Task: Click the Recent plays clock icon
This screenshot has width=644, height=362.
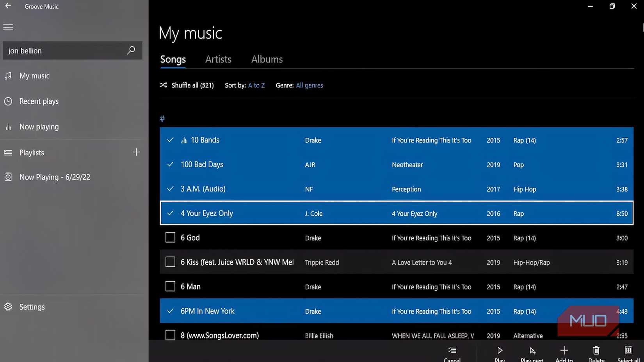Action: pyautogui.click(x=8, y=101)
